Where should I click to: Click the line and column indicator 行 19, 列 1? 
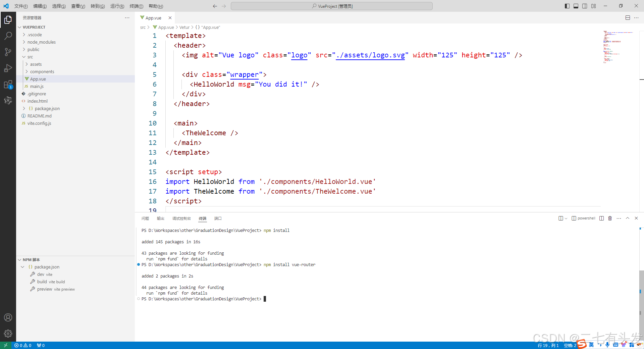click(548, 345)
